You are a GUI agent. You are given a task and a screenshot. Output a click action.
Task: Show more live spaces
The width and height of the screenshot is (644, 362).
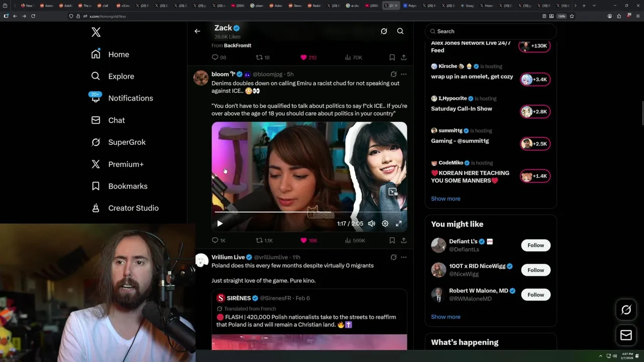click(446, 199)
